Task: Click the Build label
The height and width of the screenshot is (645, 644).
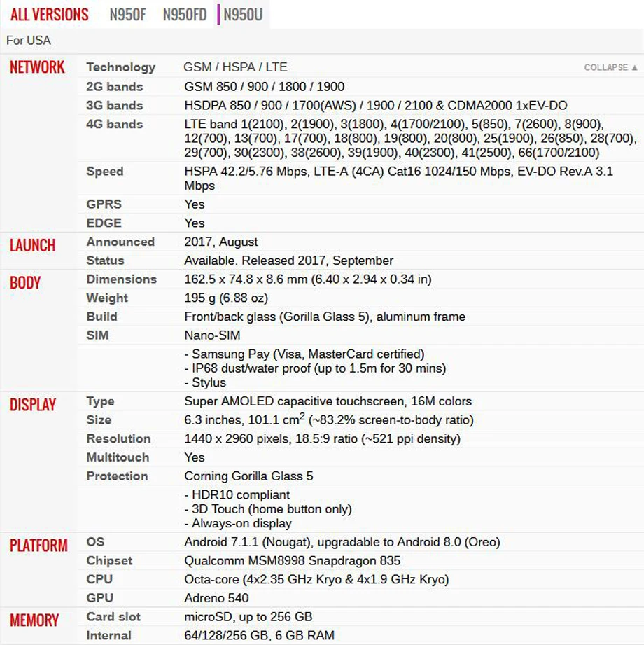Action: (x=102, y=317)
